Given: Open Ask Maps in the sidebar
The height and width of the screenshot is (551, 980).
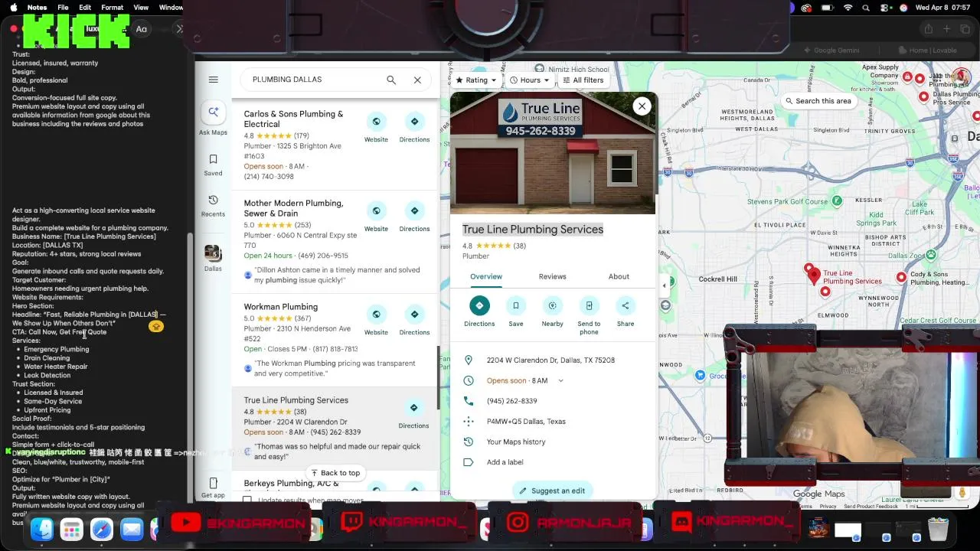Looking at the screenshot, I should coord(213,119).
